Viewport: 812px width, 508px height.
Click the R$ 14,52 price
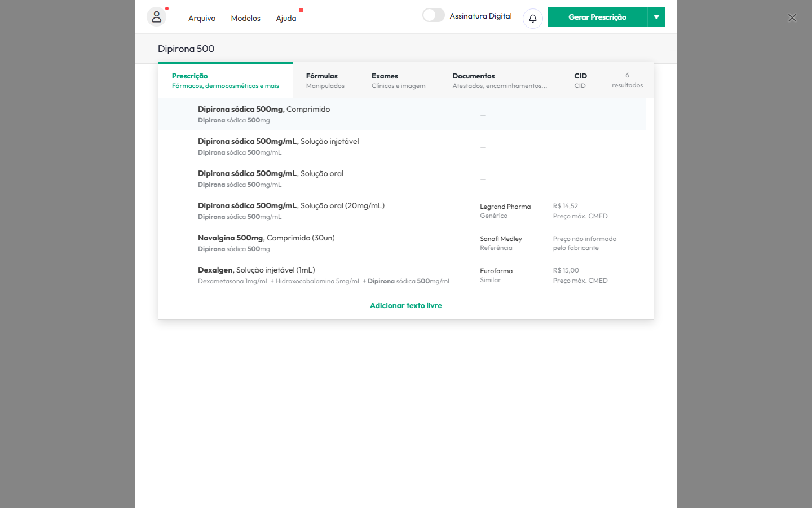click(566, 206)
